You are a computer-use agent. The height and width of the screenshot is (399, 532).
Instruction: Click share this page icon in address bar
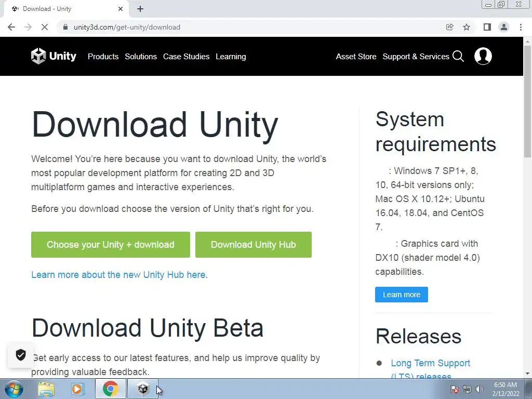tap(449, 27)
